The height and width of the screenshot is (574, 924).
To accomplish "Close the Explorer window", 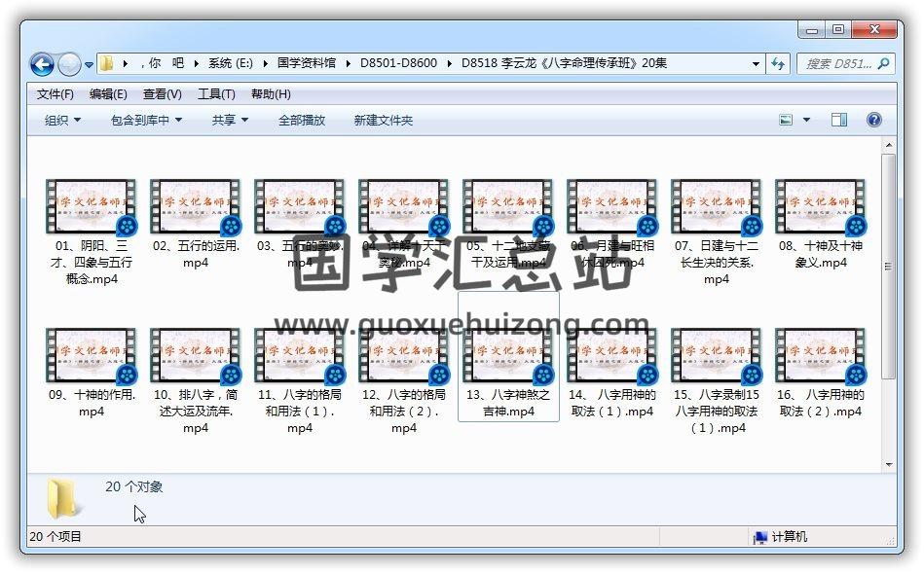I will coord(874,29).
